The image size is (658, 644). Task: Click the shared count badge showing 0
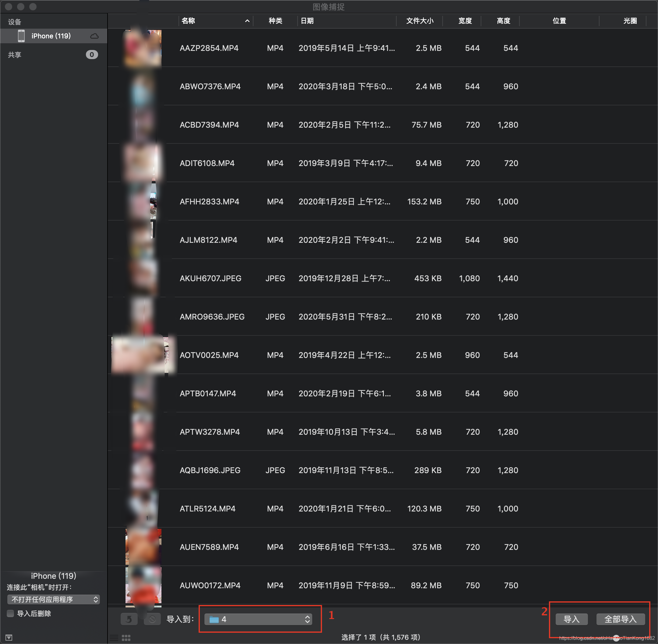click(x=92, y=55)
